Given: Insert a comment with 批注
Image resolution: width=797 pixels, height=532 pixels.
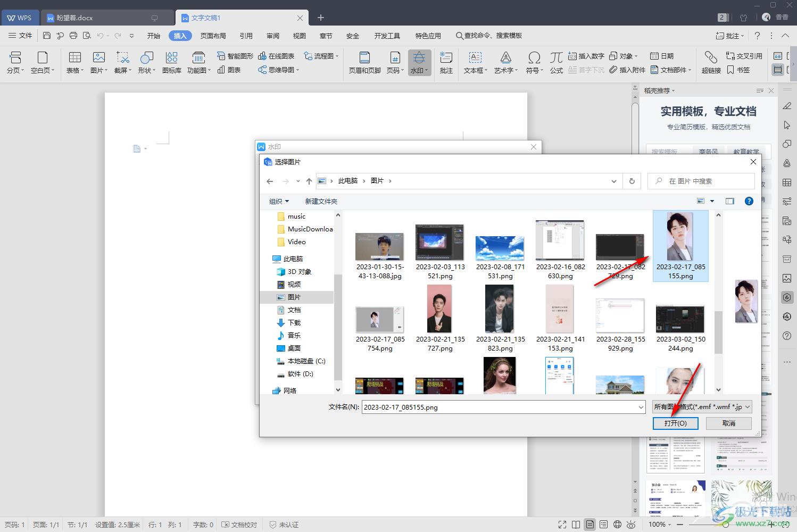Looking at the screenshot, I should point(446,62).
